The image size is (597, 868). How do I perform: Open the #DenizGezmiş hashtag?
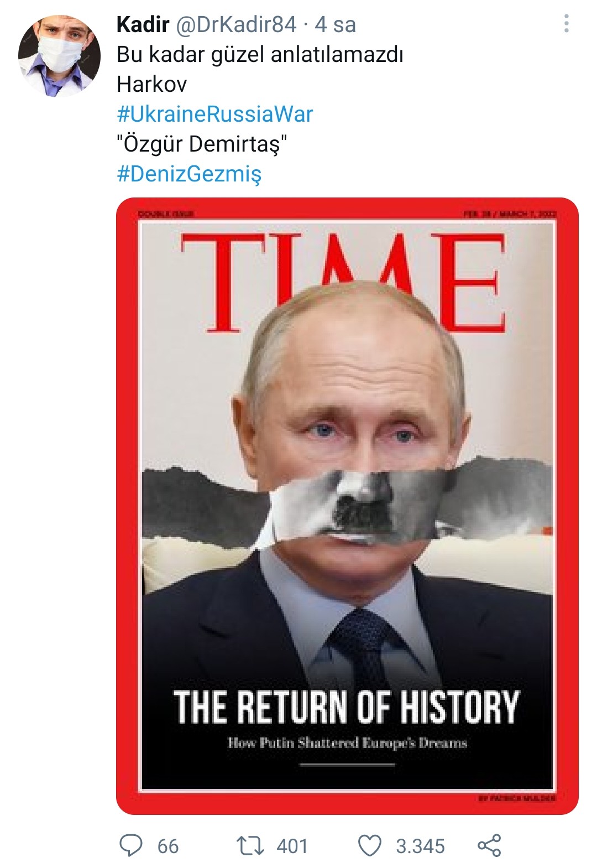click(189, 174)
